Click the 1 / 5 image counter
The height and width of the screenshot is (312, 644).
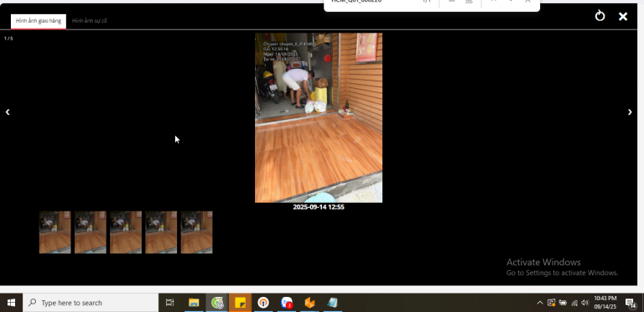[8, 39]
